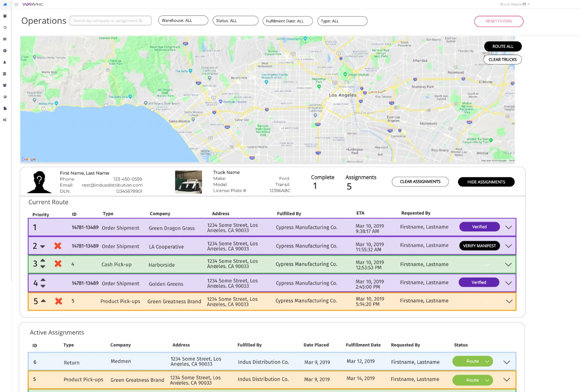Open the users group sidebar icon
The height and width of the screenshot is (392, 580).
[5, 85]
